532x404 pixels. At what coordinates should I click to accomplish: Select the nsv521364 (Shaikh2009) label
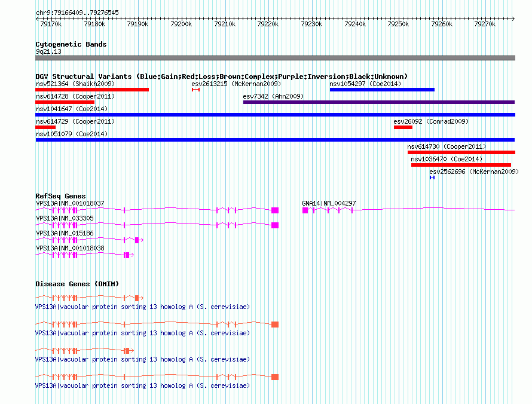point(75,84)
